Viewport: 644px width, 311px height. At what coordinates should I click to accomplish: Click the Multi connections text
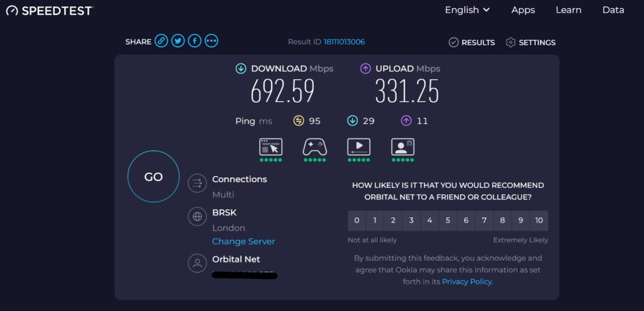pos(223,195)
